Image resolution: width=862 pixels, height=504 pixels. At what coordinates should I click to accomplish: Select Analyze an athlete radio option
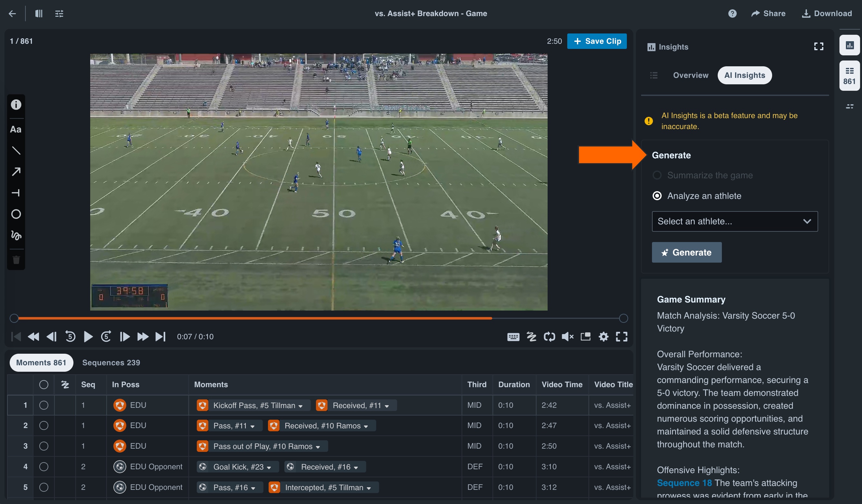coord(657,196)
